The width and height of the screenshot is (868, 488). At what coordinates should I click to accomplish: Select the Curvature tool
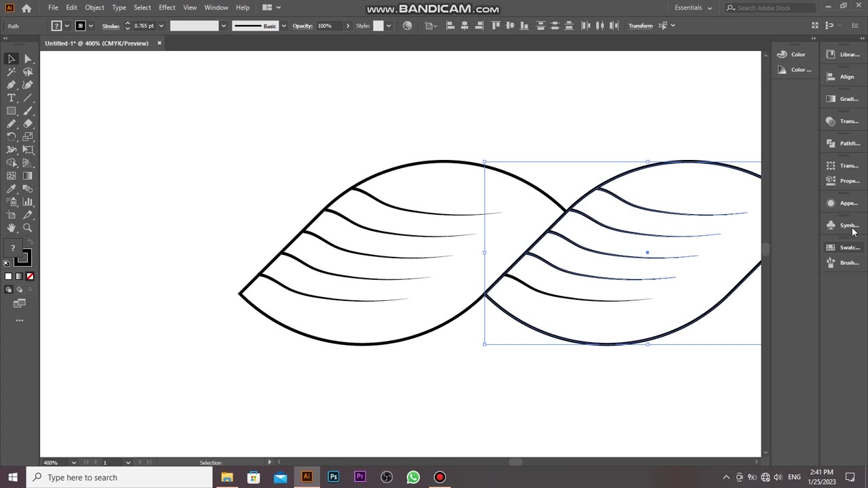pyautogui.click(x=28, y=85)
